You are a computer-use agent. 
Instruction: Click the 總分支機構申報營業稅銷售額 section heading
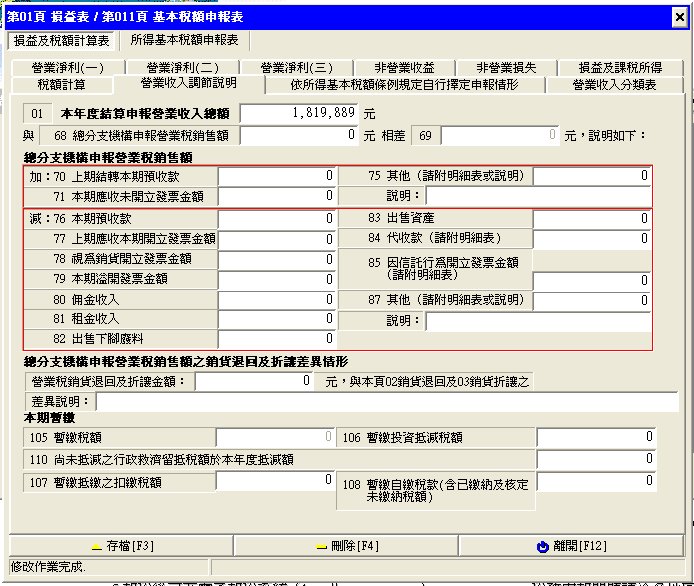pos(108,158)
